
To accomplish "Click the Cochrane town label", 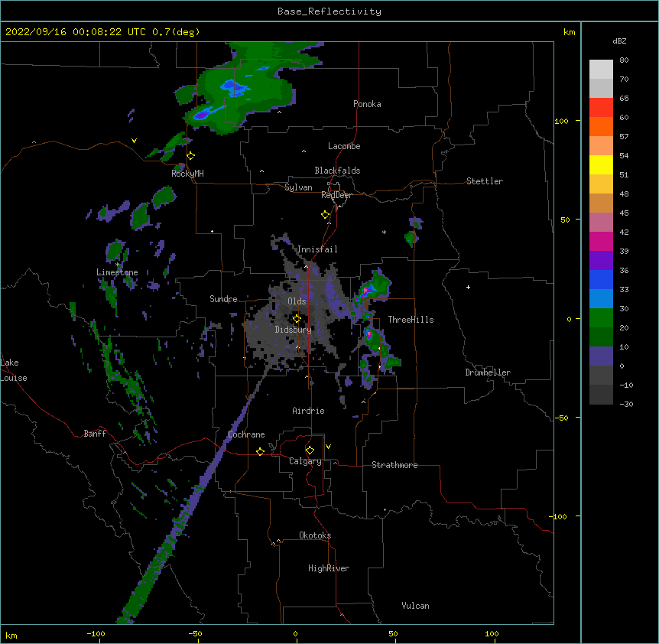I will pyautogui.click(x=246, y=434).
